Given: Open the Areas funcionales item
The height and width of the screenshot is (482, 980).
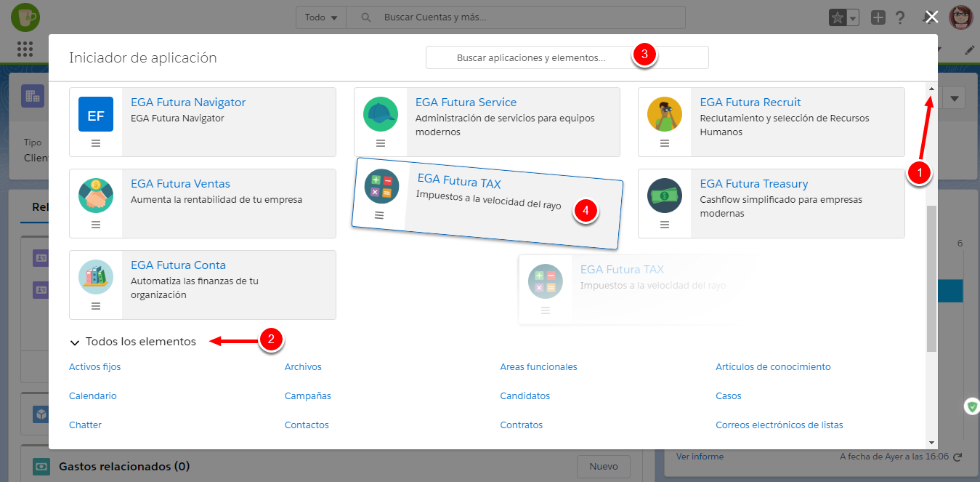Looking at the screenshot, I should click(x=538, y=367).
